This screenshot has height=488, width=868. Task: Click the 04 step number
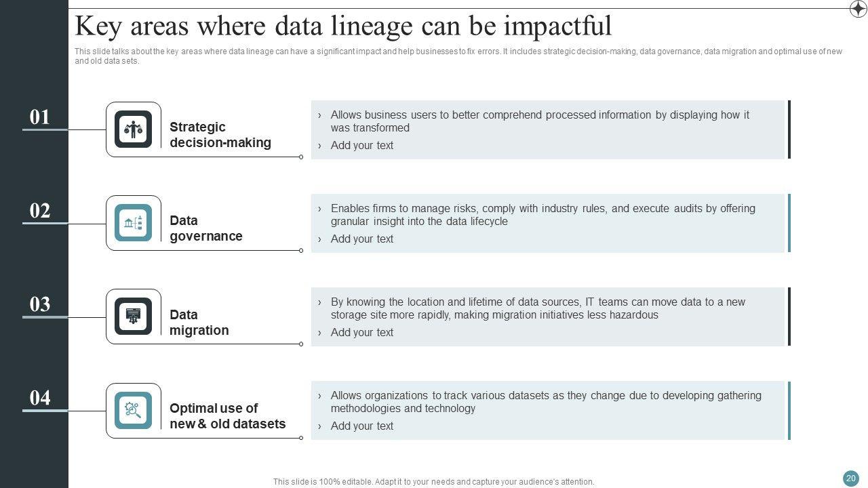40,398
